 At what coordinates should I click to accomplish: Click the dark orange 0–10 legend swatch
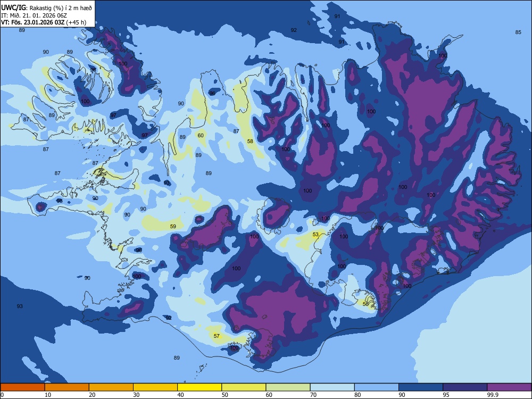coord(22,387)
